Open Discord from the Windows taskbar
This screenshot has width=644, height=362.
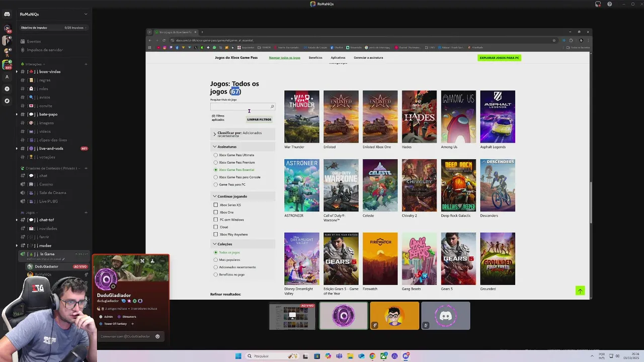(406, 356)
